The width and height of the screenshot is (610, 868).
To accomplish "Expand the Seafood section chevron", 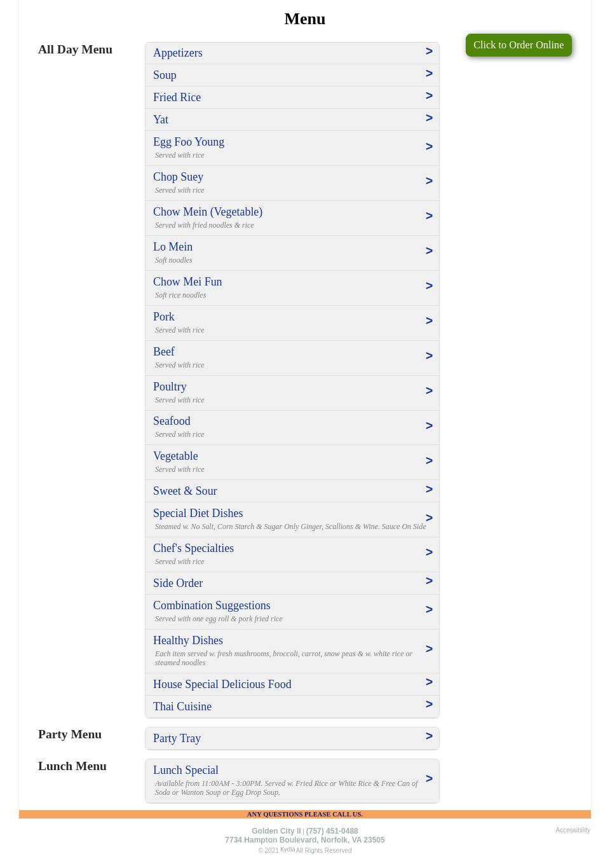I will (x=429, y=426).
